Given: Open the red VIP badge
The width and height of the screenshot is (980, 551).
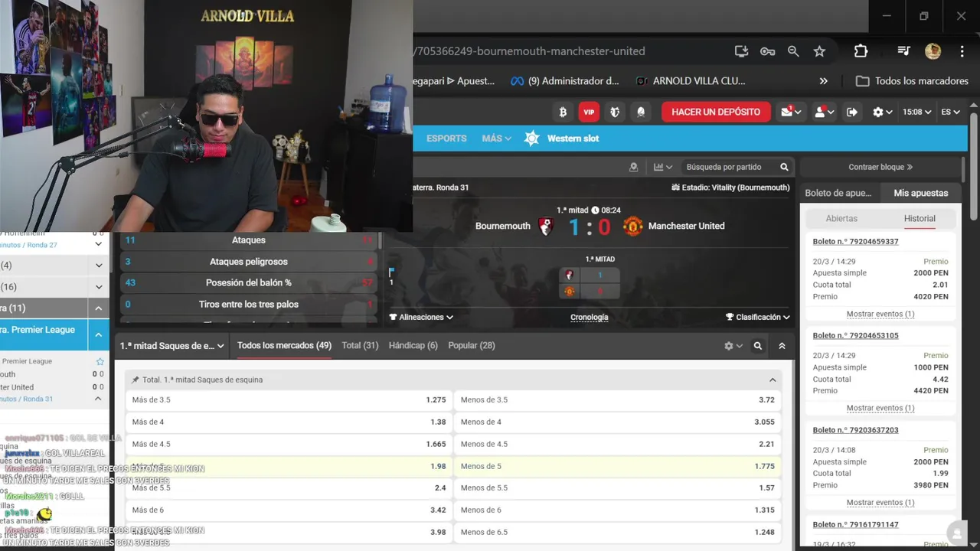Looking at the screenshot, I should [x=589, y=112].
